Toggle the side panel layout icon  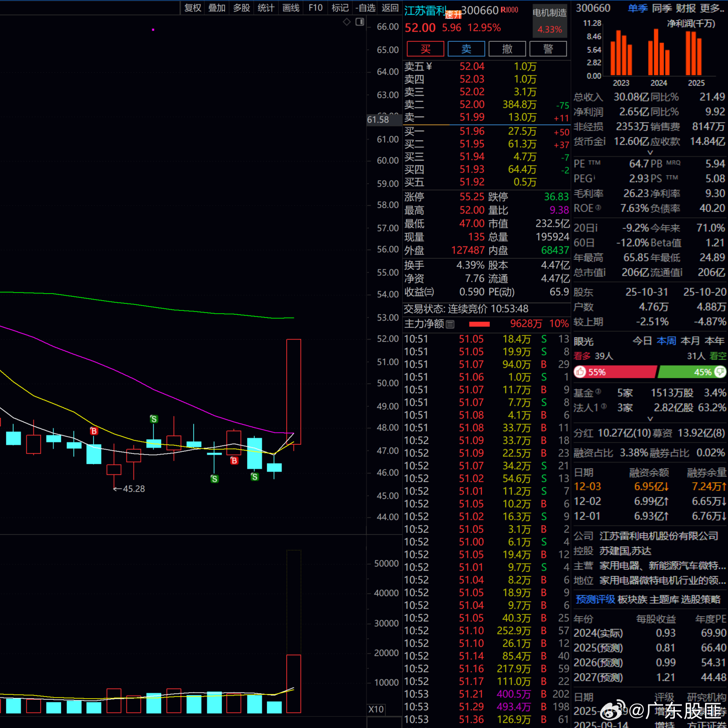(x=360, y=22)
